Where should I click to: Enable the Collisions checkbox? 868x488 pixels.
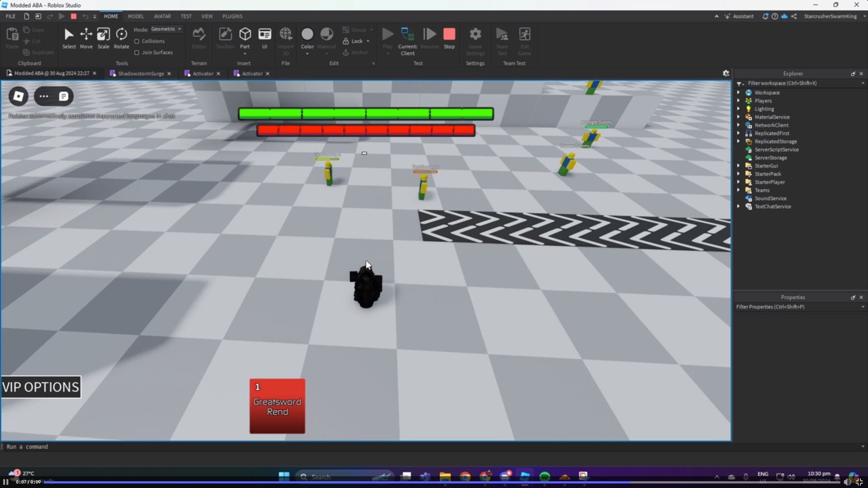[137, 41]
